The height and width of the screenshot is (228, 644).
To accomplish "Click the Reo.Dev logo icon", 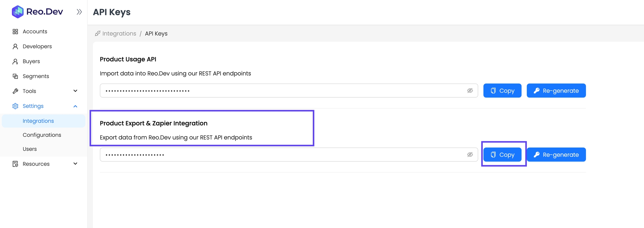I will click(18, 12).
